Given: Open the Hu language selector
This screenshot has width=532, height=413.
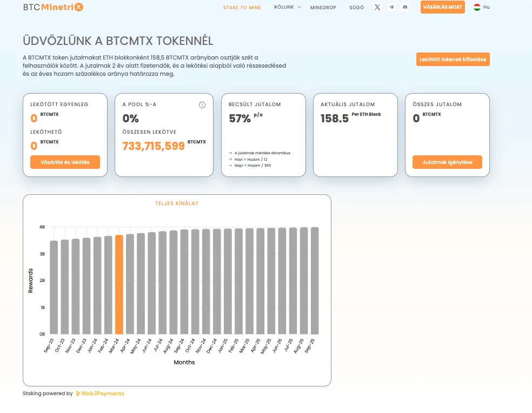Looking at the screenshot, I should pyautogui.click(x=482, y=7).
